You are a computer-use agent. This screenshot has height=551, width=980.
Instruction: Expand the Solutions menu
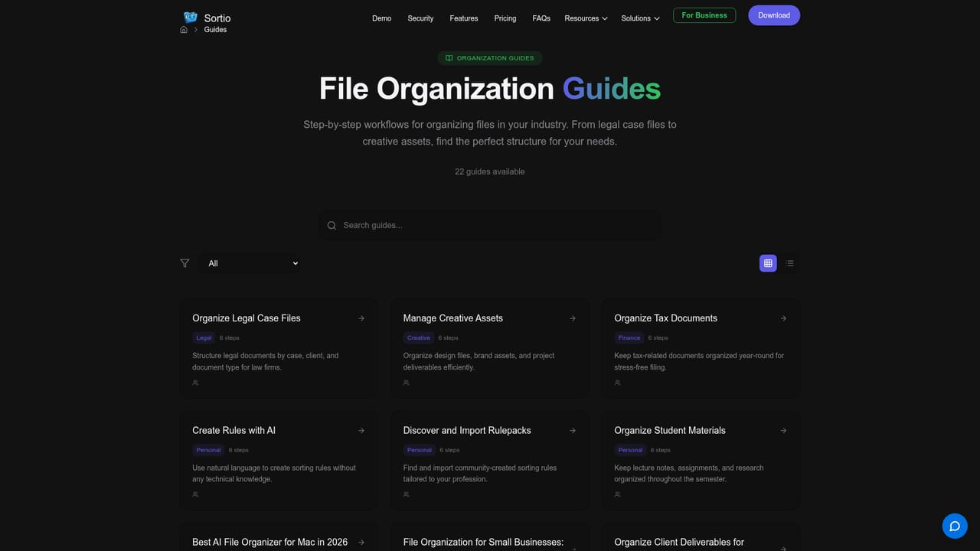click(x=640, y=18)
